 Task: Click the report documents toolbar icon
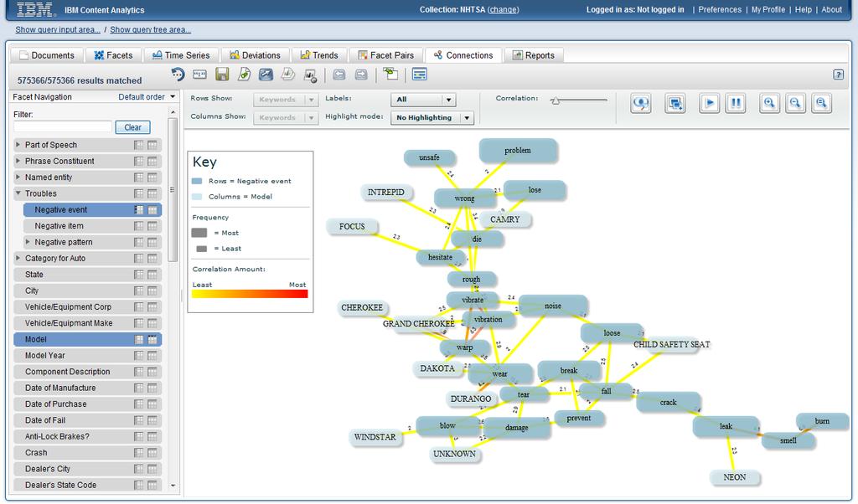tap(288, 75)
